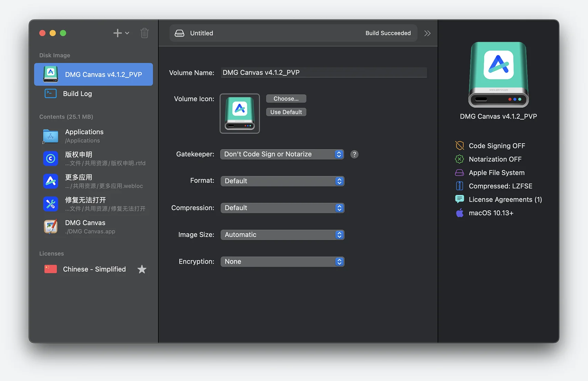Image resolution: width=588 pixels, height=381 pixels.
Task: Select the 修复无法打开 content row label
Action: [x=85, y=200]
